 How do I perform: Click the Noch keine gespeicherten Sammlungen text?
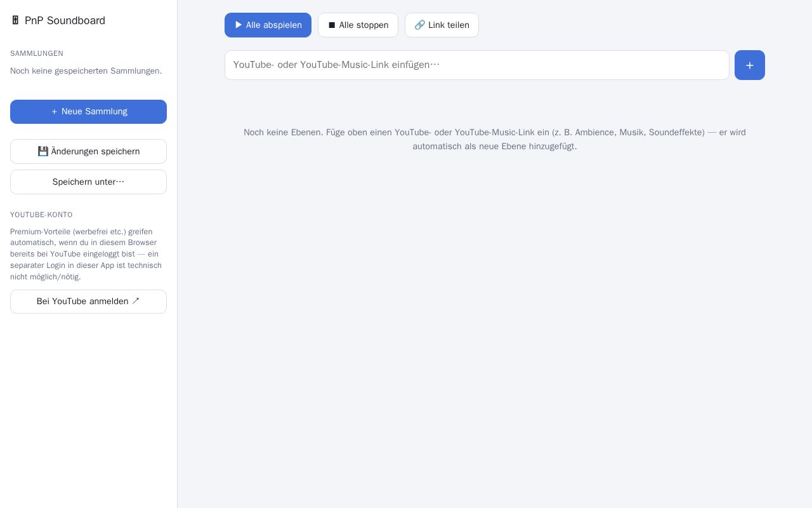86,71
